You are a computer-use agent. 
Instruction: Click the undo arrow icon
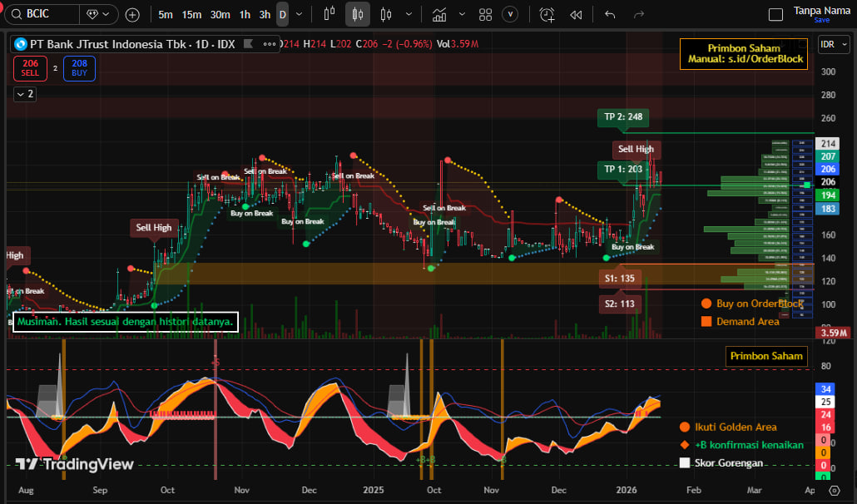610,14
